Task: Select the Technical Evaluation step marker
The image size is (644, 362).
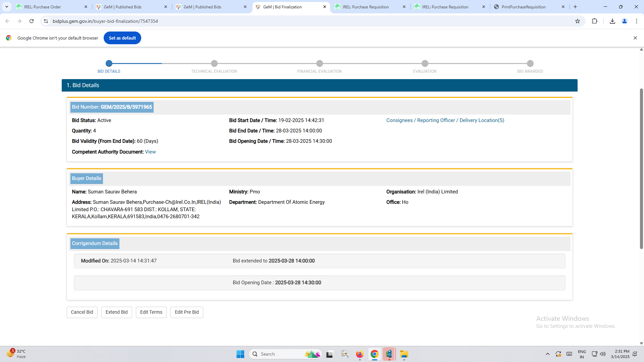Action: pos(214,63)
